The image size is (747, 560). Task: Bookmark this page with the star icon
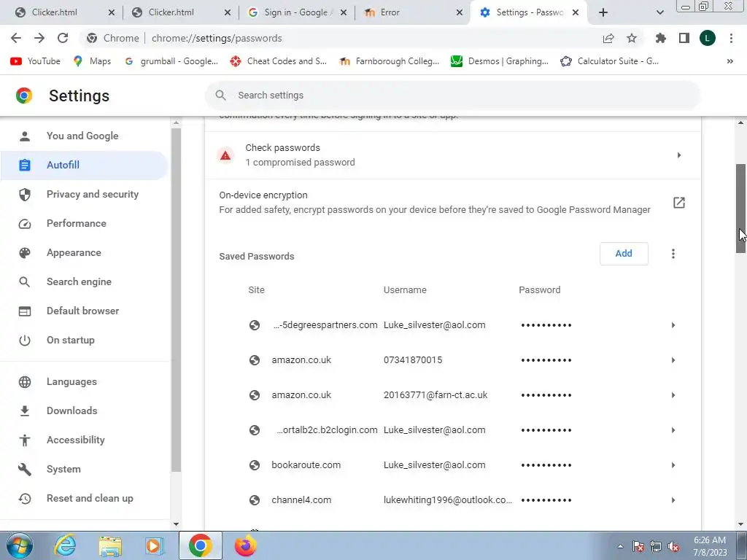tap(632, 38)
